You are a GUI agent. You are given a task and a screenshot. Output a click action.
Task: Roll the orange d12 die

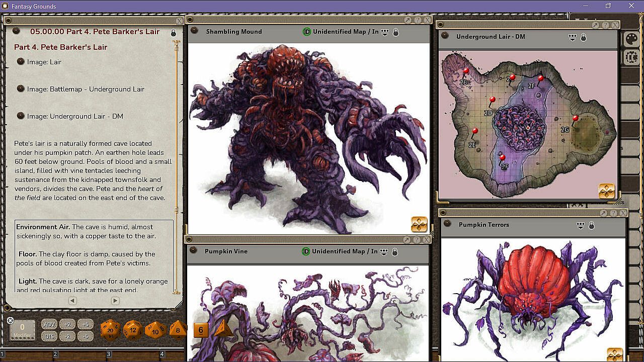[x=133, y=330]
